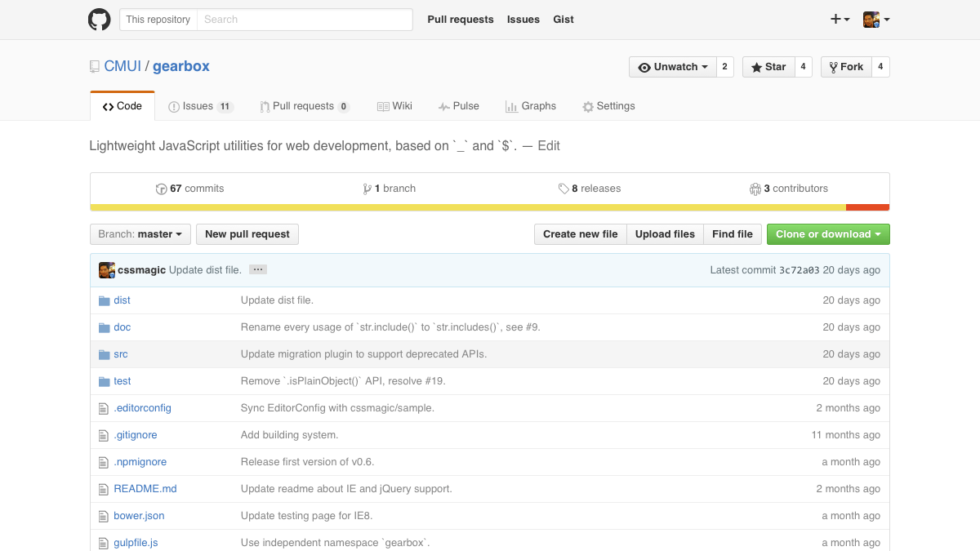Click Upload files button

pyautogui.click(x=665, y=234)
